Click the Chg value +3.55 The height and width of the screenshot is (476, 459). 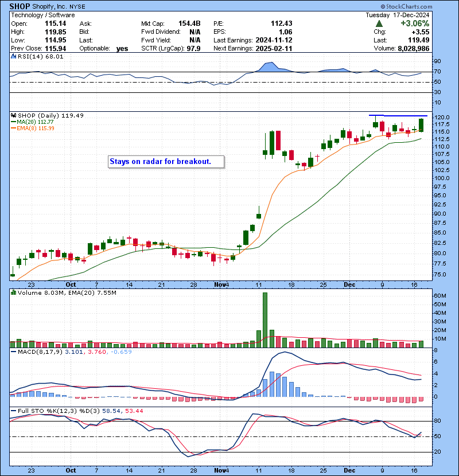pyautogui.click(x=421, y=32)
